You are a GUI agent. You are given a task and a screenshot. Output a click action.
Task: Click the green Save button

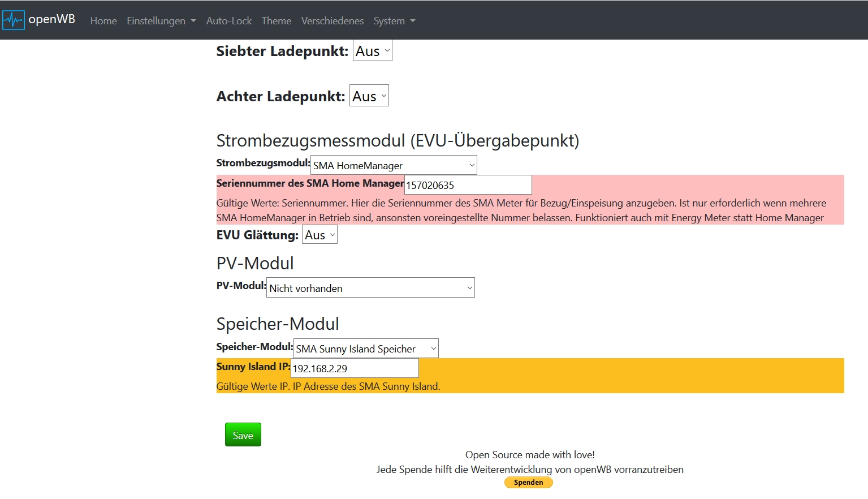point(243,435)
